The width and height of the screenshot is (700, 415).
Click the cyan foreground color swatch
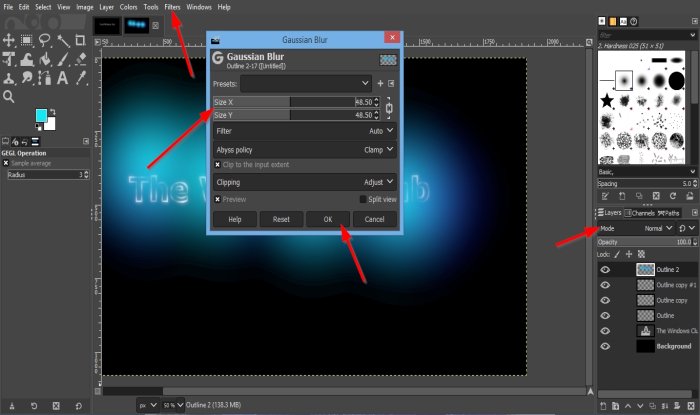(x=41, y=116)
